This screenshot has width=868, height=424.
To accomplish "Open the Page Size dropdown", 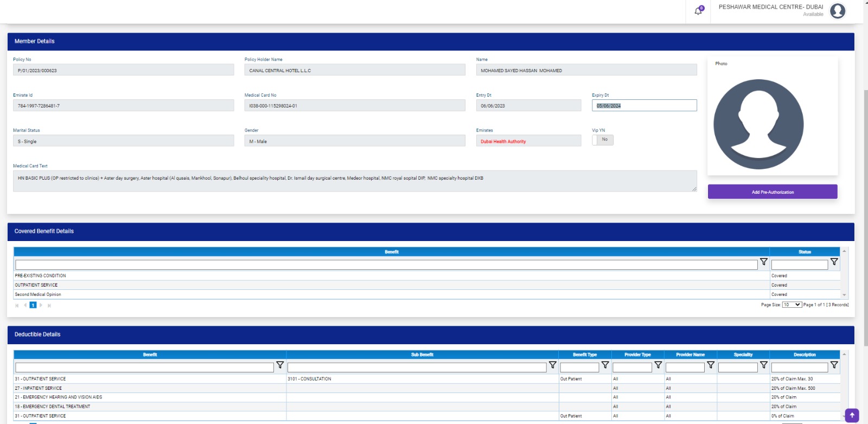I will [792, 305].
